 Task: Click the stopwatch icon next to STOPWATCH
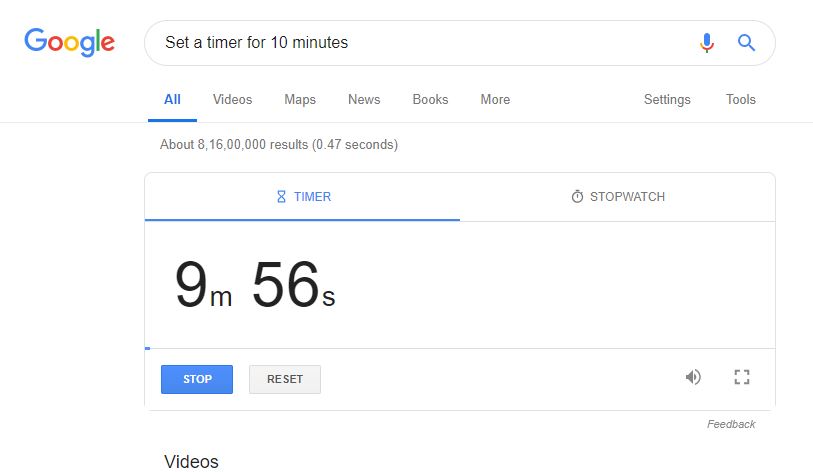click(x=577, y=197)
